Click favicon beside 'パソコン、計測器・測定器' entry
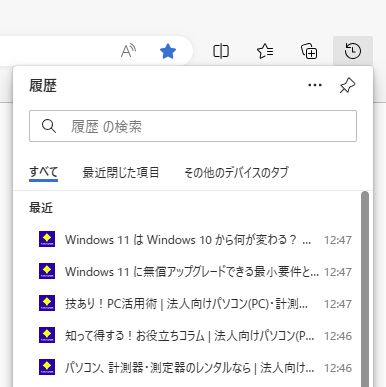 [47, 367]
